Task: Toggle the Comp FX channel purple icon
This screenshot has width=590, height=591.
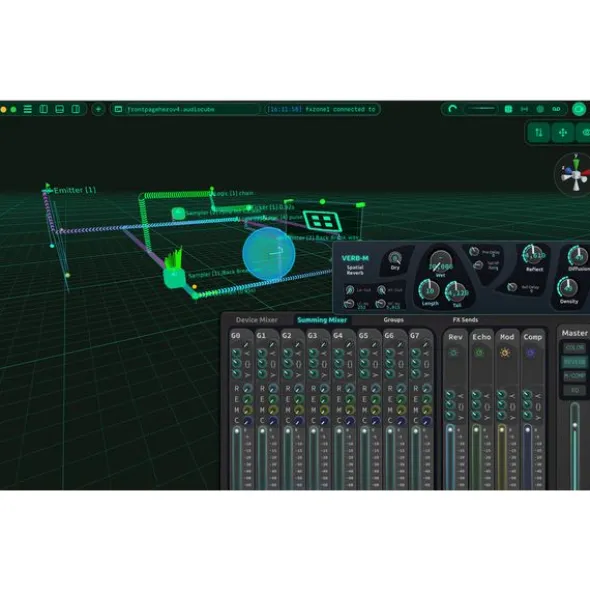Action: 530,353
